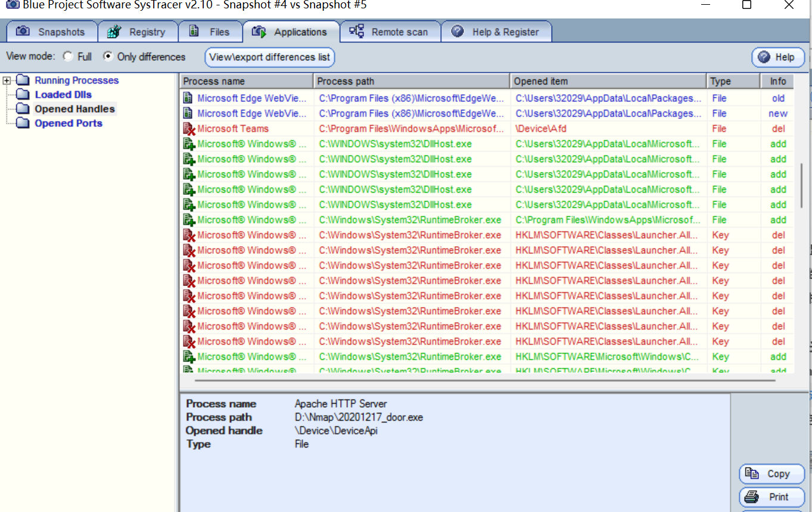Click the printer icon on the Print button
Image resolution: width=812 pixels, height=512 pixels.
[x=752, y=497]
